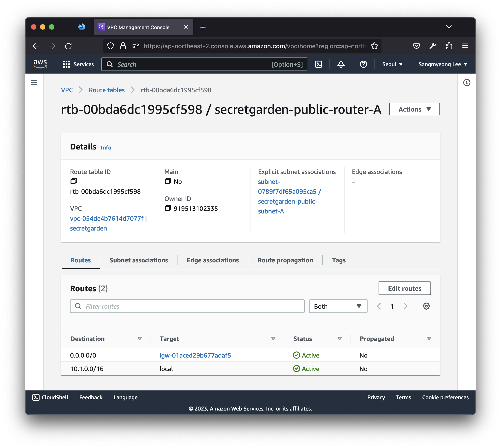Reload the page in browser
501x448 pixels.
[68, 46]
